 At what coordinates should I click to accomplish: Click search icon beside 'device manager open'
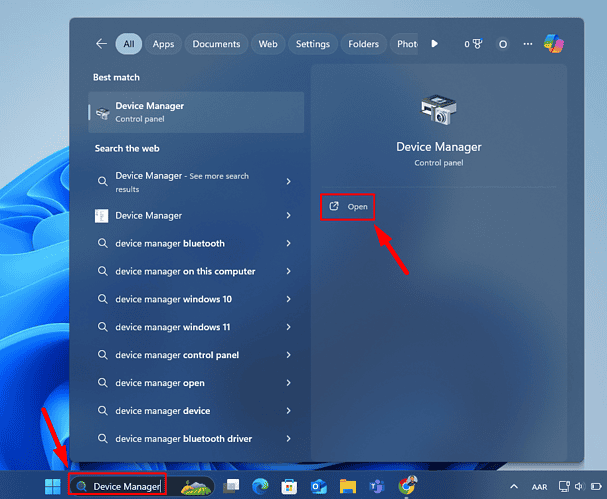103,383
